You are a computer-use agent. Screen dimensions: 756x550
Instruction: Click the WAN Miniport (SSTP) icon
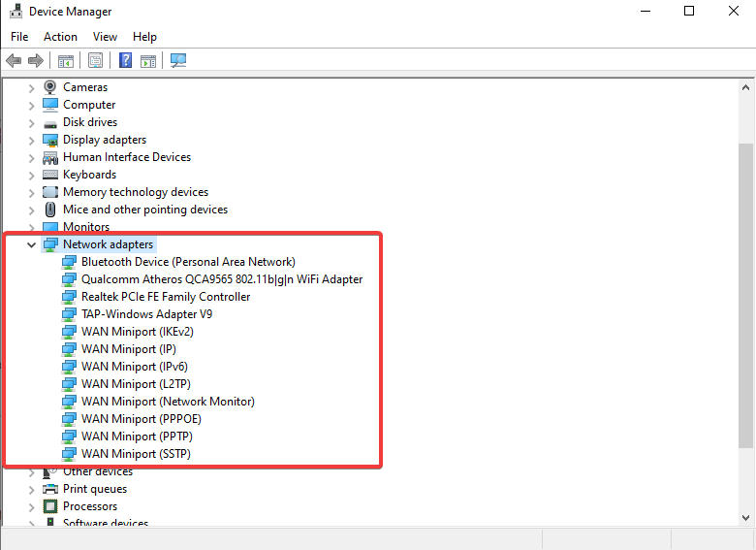(x=69, y=454)
